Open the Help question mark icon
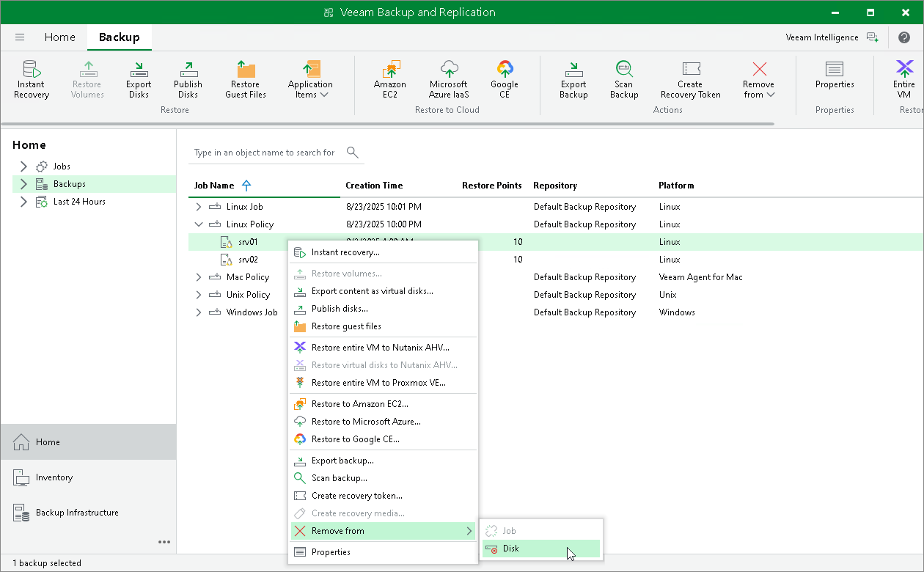This screenshot has width=924, height=572. [x=904, y=37]
